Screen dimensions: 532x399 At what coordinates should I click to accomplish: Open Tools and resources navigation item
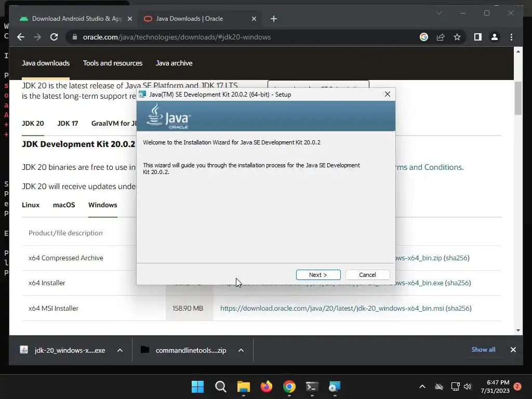click(113, 63)
